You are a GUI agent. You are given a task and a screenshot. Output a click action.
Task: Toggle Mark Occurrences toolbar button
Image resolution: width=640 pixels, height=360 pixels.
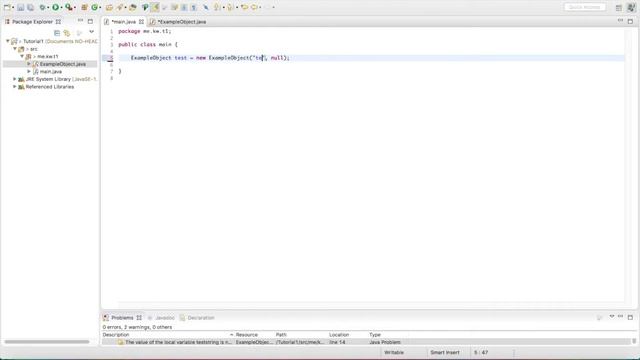(155, 7)
